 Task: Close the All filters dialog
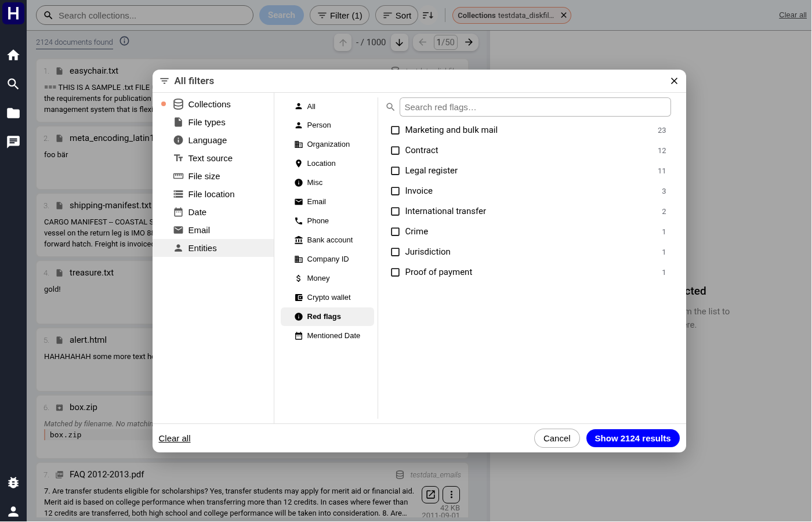tap(674, 81)
